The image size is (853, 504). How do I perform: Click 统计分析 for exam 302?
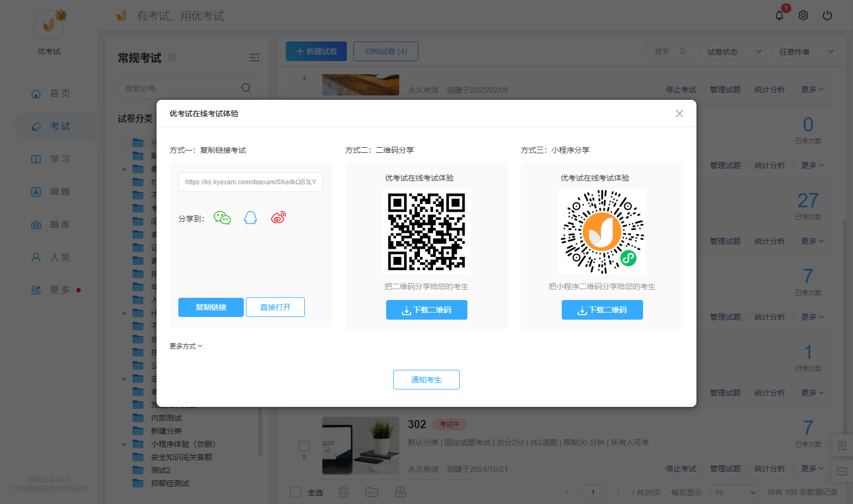[770, 469]
